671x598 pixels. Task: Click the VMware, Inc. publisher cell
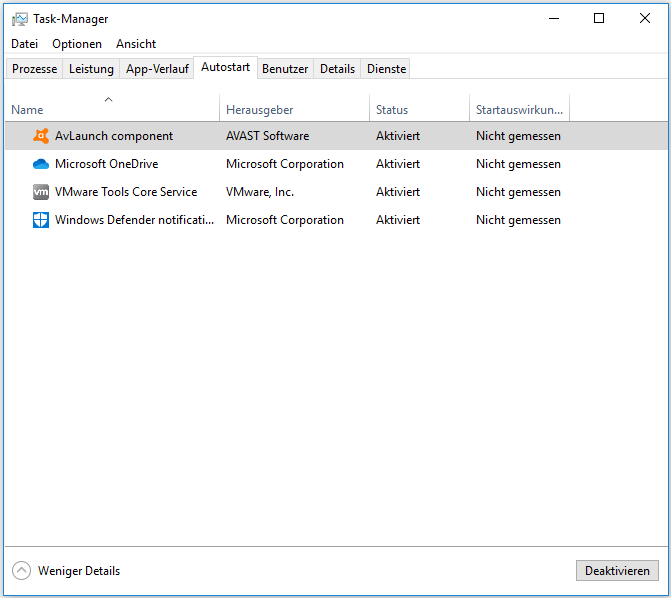tap(260, 192)
